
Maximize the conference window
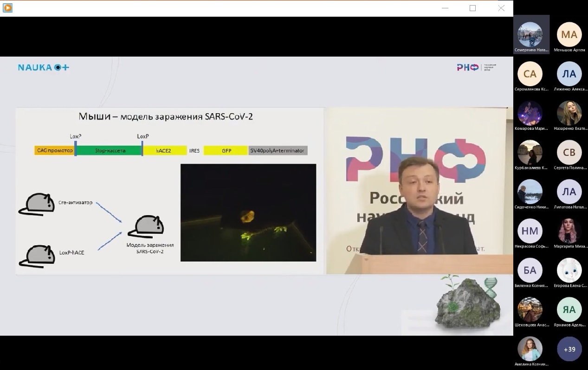point(472,8)
